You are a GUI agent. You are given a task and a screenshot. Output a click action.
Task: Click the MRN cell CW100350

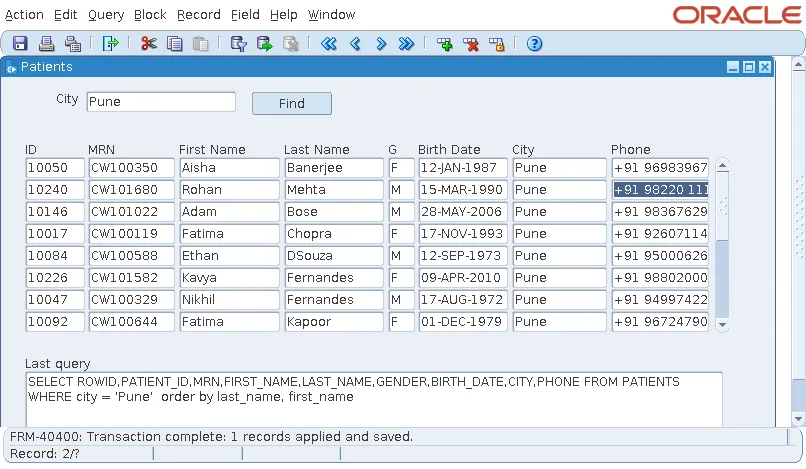pos(132,168)
